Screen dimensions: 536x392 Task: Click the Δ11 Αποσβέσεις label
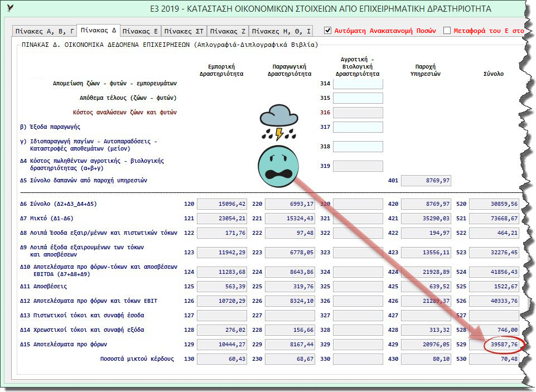pos(44,287)
